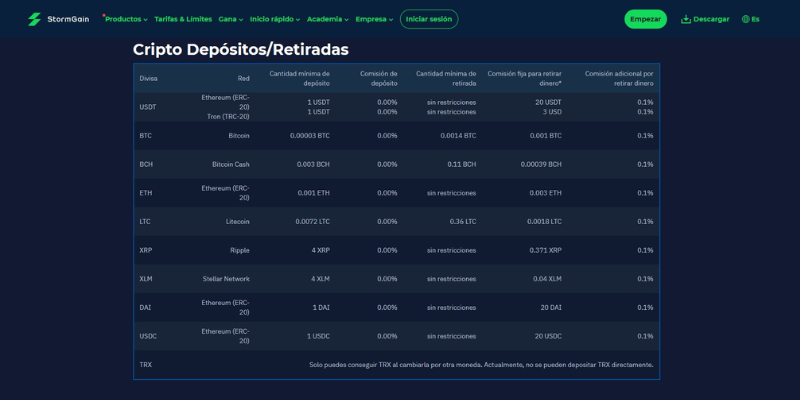Open the Academia dropdown
Image resolution: width=800 pixels, height=400 pixels.
328,19
